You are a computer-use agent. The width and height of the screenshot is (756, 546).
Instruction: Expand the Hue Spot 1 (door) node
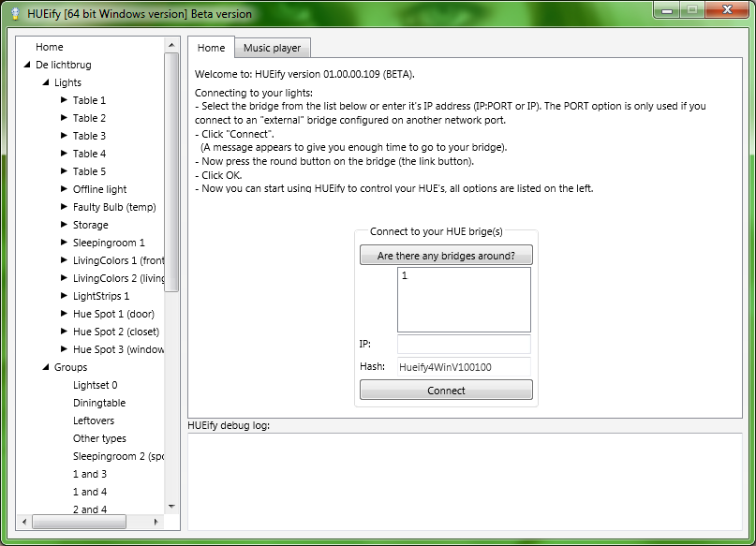pyautogui.click(x=64, y=314)
